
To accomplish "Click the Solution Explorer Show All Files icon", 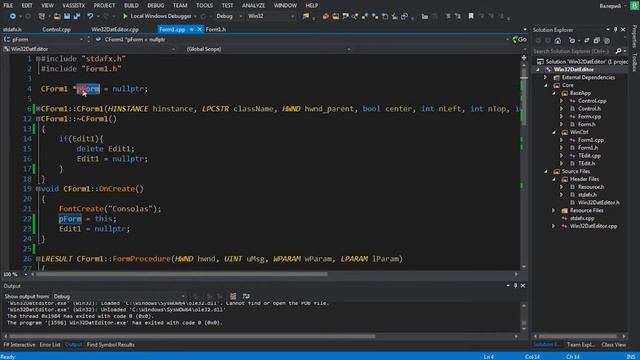I will [x=607, y=40].
